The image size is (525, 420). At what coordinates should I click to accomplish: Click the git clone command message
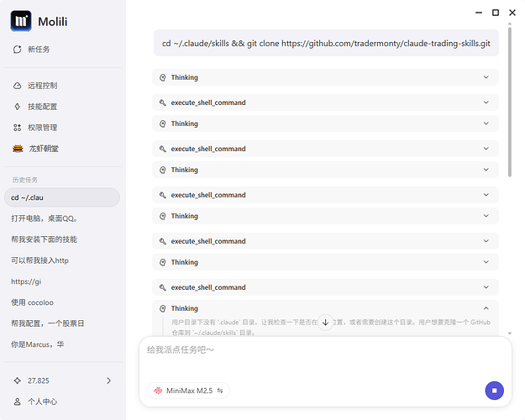click(326, 43)
